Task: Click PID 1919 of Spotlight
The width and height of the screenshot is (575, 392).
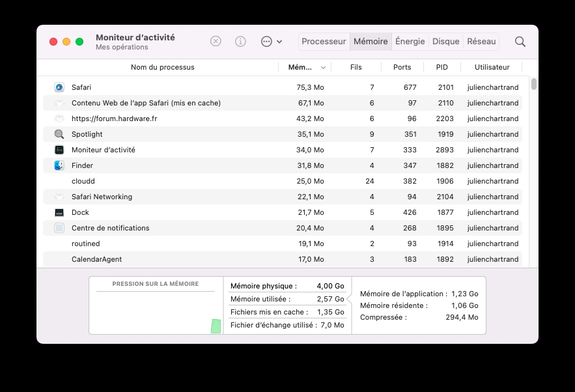Action: tap(445, 134)
